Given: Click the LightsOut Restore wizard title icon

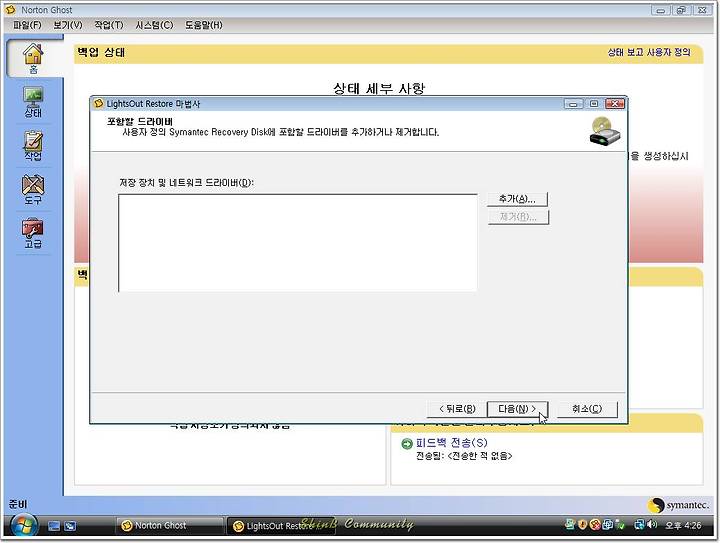Looking at the screenshot, I should [99, 104].
